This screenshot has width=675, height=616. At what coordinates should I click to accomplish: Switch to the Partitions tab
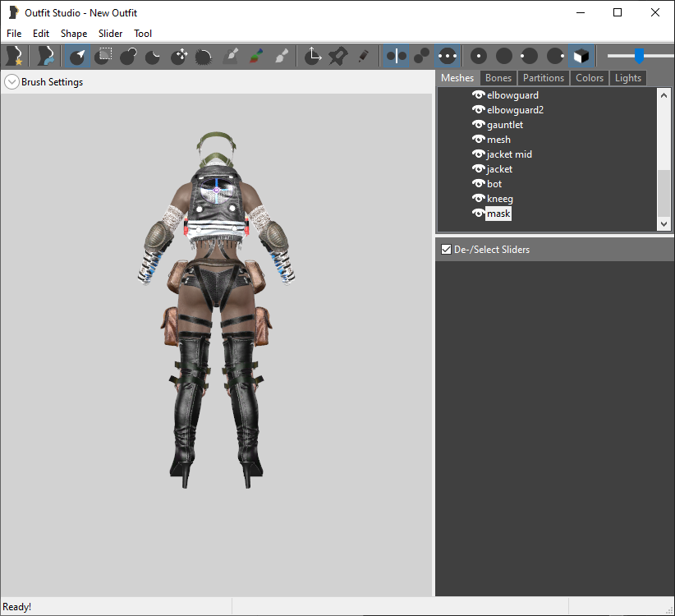pos(544,78)
